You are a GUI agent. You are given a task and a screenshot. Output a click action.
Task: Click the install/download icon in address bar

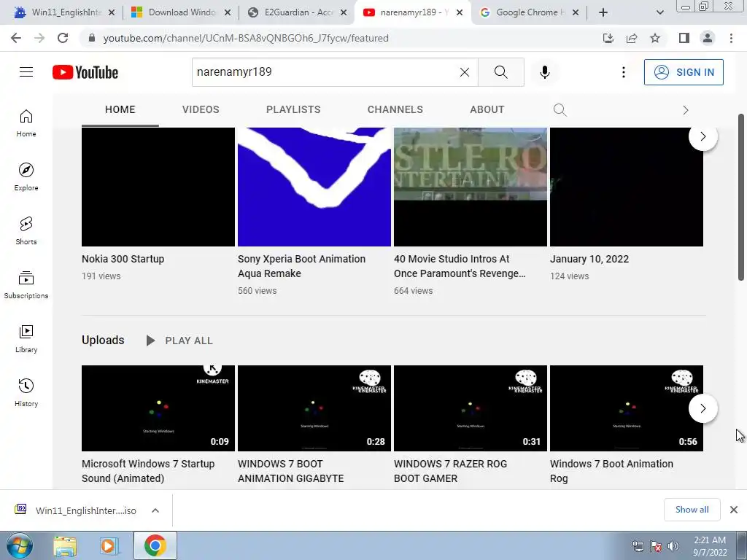pyautogui.click(x=608, y=38)
